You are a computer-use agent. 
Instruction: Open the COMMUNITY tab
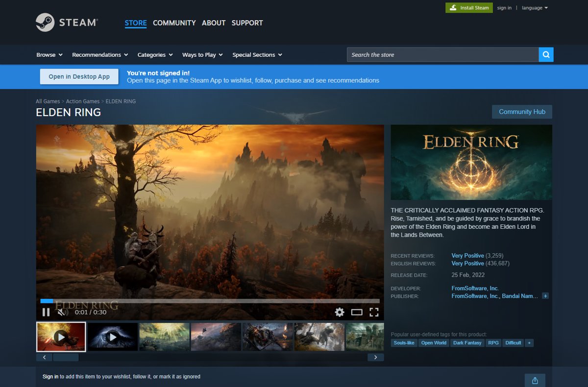pos(174,23)
